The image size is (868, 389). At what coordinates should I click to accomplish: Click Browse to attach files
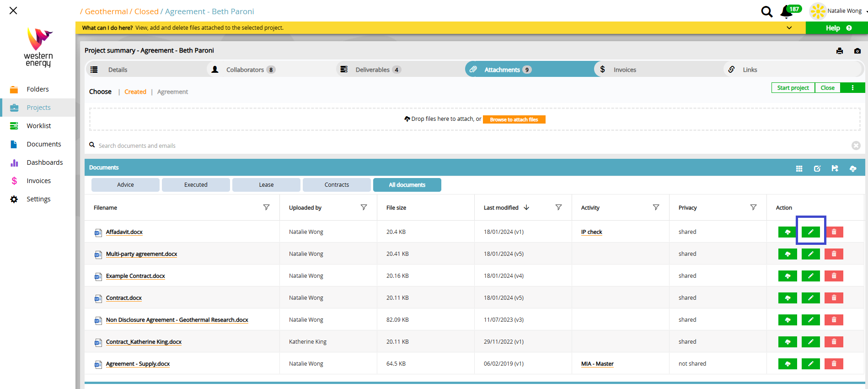(514, 119)
